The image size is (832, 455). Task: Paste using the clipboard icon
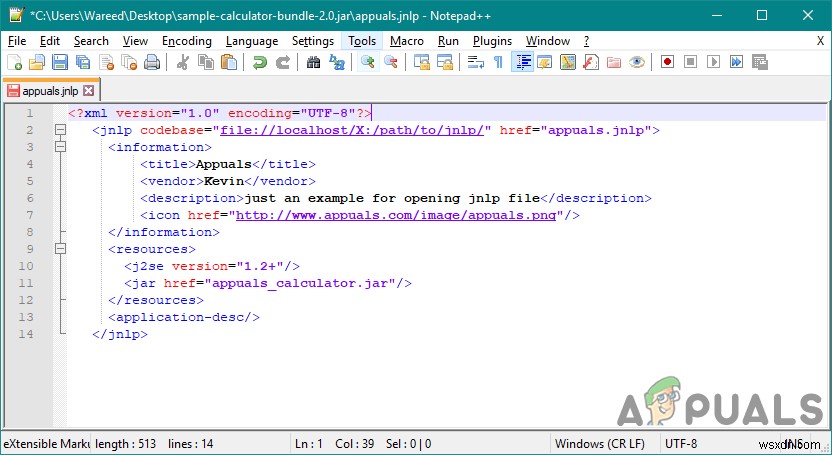coord(229,63)
